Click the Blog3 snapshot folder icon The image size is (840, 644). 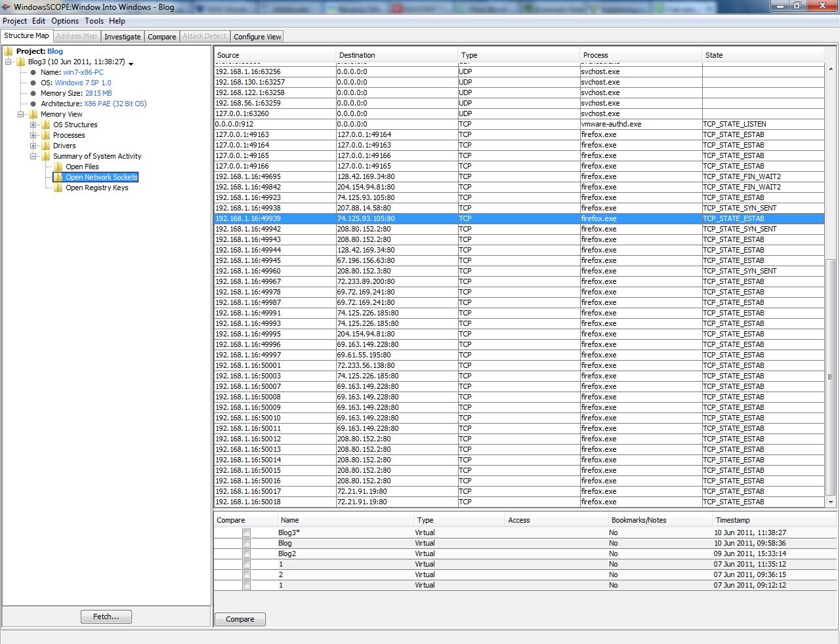click(x=21, y=62)
